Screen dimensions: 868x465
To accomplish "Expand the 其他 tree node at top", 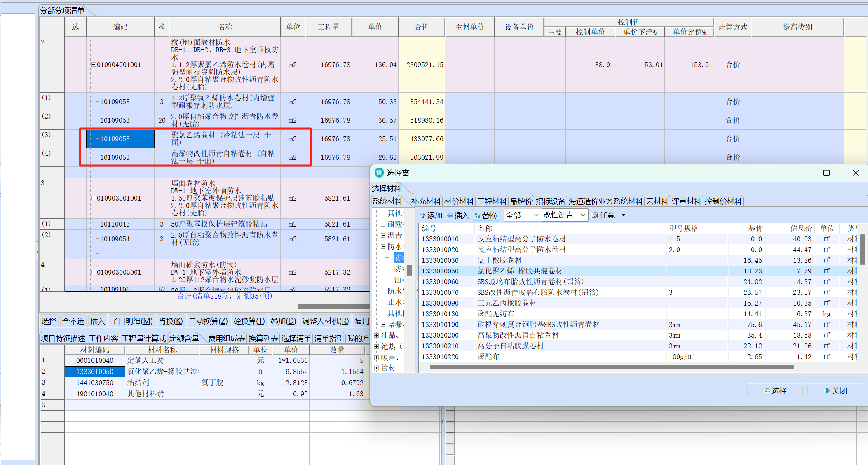I will (383, 213).
